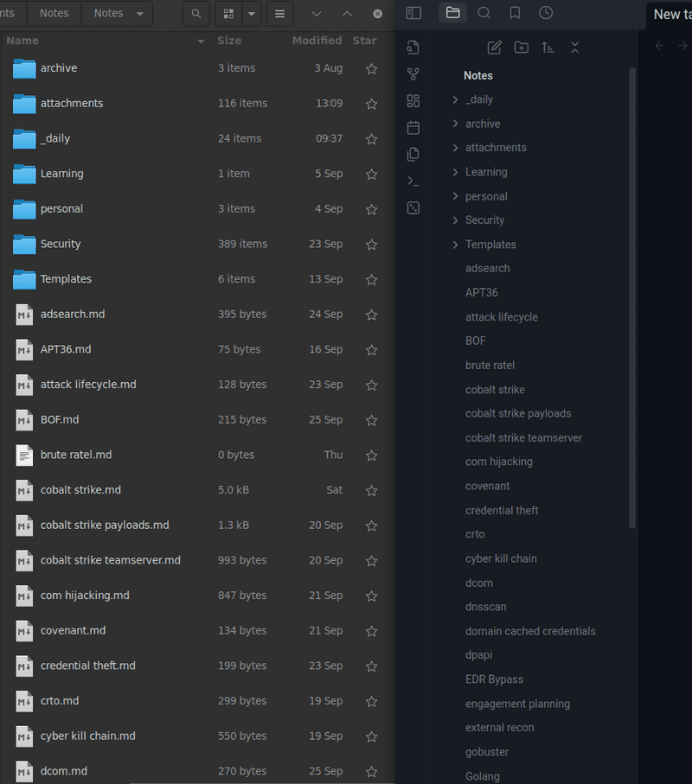Select the Notes tab with dropdown arrow

[118, 13]
